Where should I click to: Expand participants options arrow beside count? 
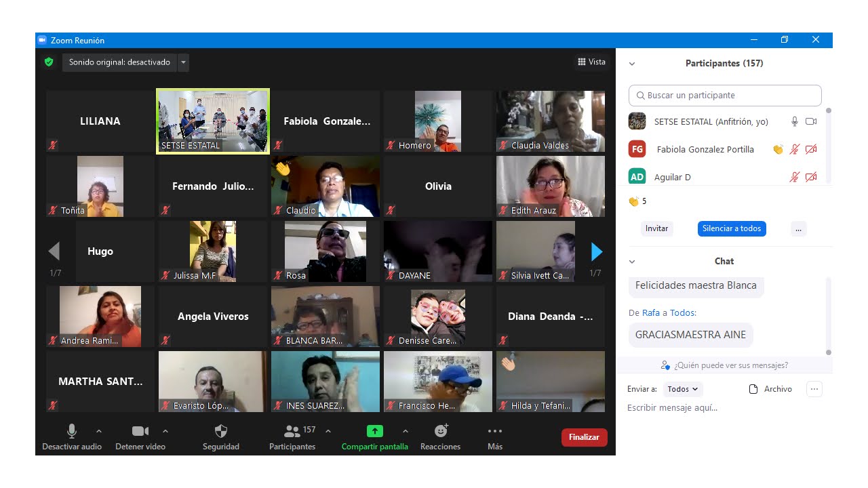click(x=328, y=430)
